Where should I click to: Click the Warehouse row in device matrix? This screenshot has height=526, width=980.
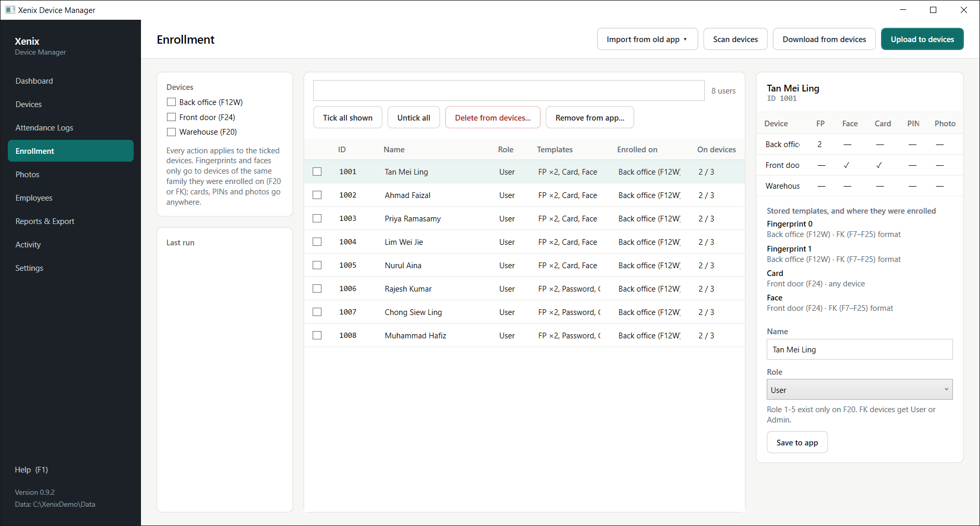(859, 186)
